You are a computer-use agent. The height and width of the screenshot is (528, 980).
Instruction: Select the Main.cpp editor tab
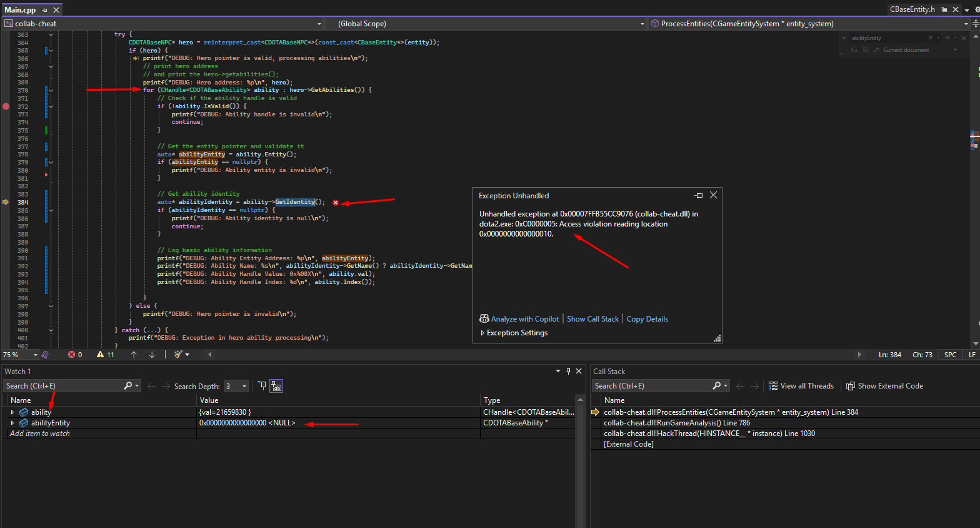click(20, 10)
